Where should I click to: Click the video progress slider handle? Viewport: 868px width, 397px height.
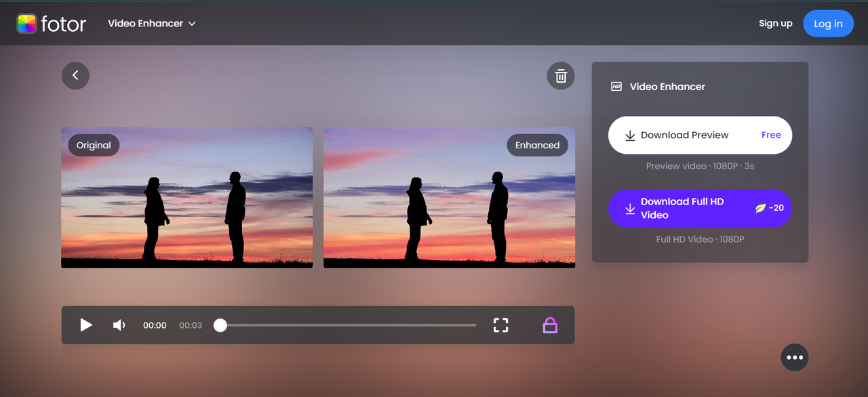(x=220, y=325)
